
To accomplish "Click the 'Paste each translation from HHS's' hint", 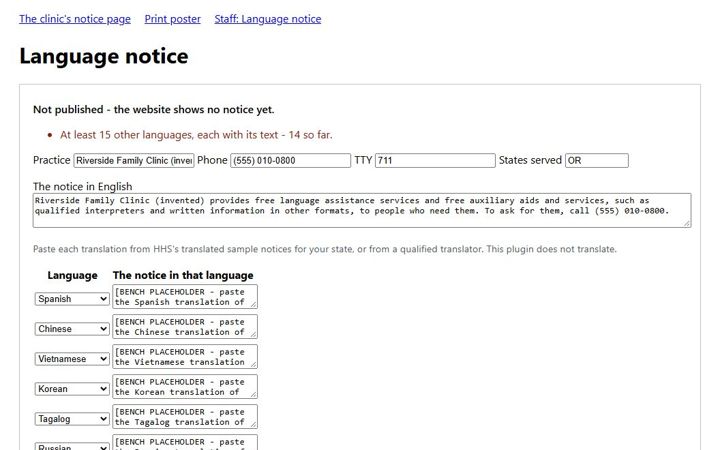I will click(x=325, y=249).
